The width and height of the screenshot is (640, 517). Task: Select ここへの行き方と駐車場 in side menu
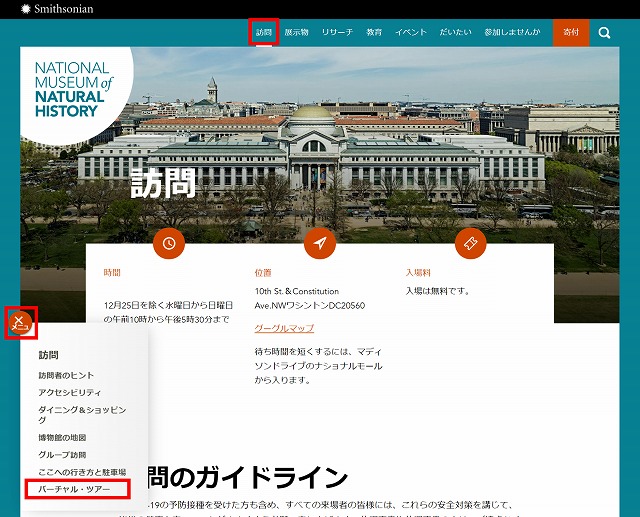(82, 472)
